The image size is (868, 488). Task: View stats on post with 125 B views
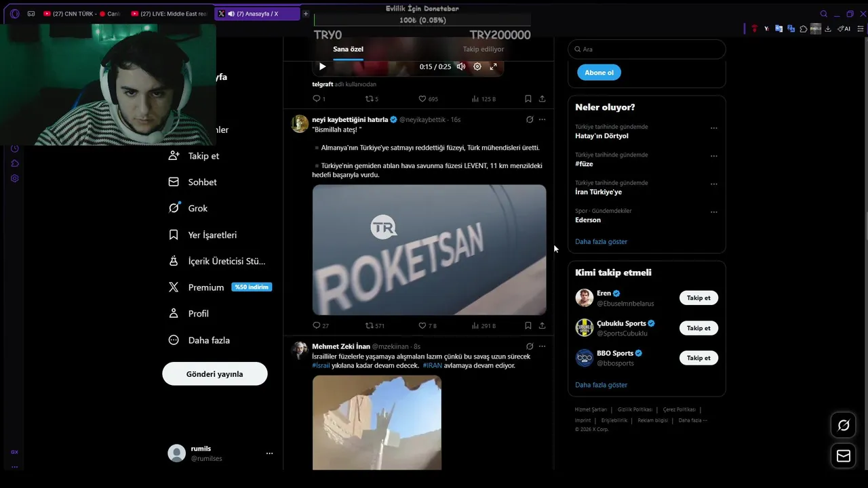[x=484, y=99]
